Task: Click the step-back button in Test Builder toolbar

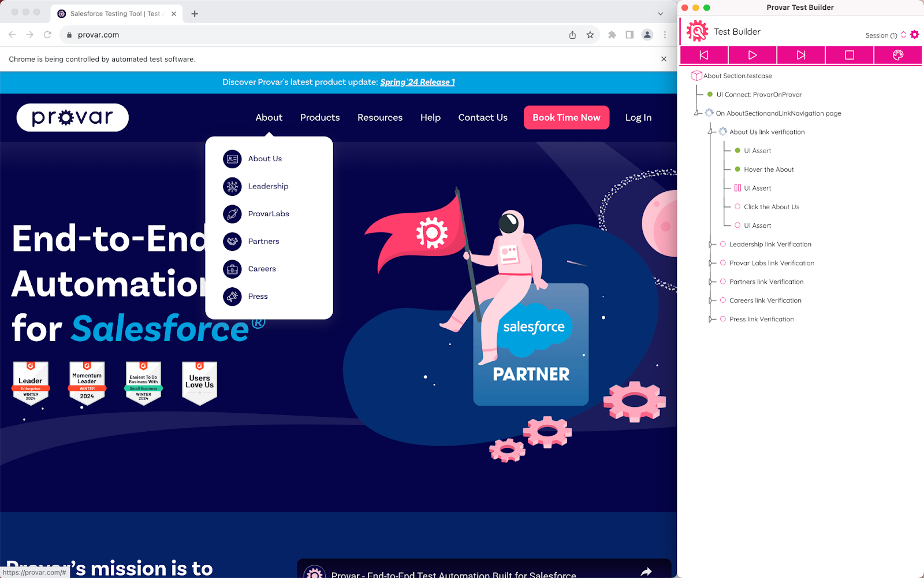Action: pos(704,55)
